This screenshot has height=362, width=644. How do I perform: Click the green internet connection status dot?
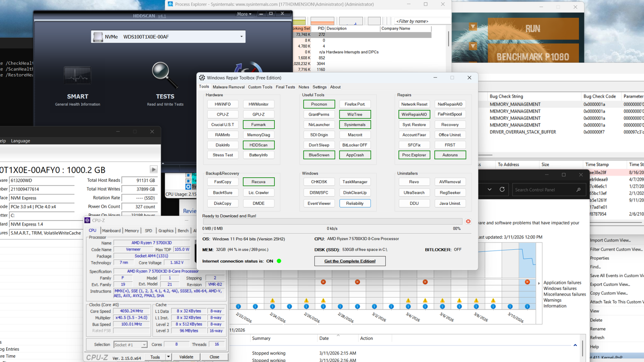[x=279, y=261]
